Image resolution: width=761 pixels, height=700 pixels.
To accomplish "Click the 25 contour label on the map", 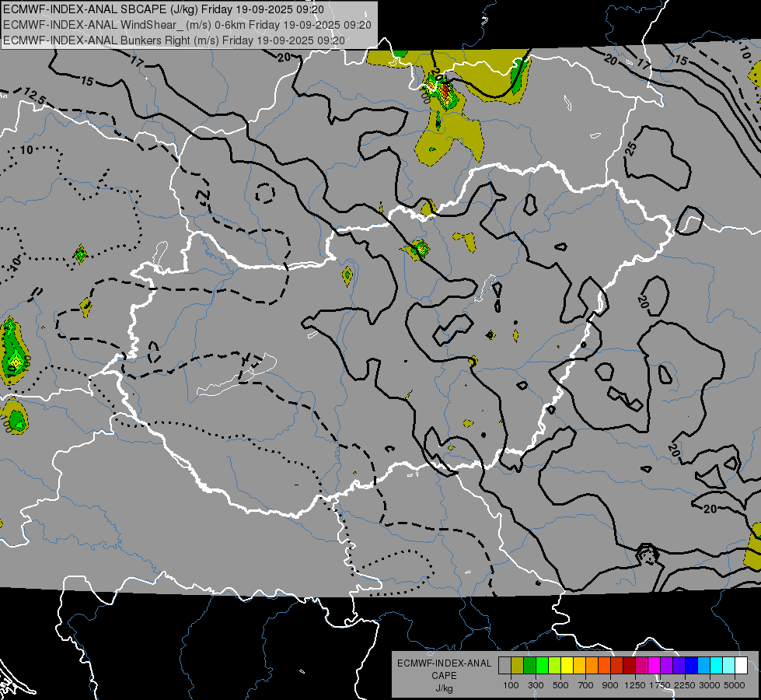I will tap(630, 149).
